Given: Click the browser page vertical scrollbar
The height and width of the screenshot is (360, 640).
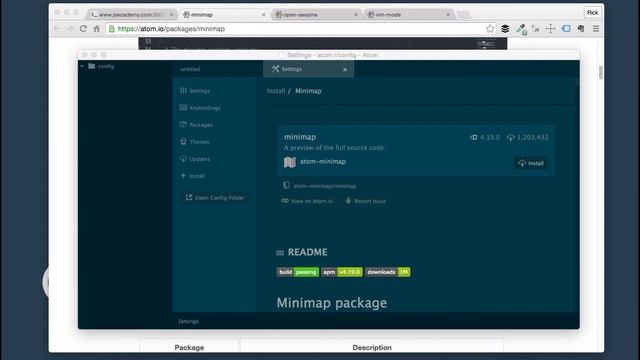Looking at the screenshot, I should point(600,73).
